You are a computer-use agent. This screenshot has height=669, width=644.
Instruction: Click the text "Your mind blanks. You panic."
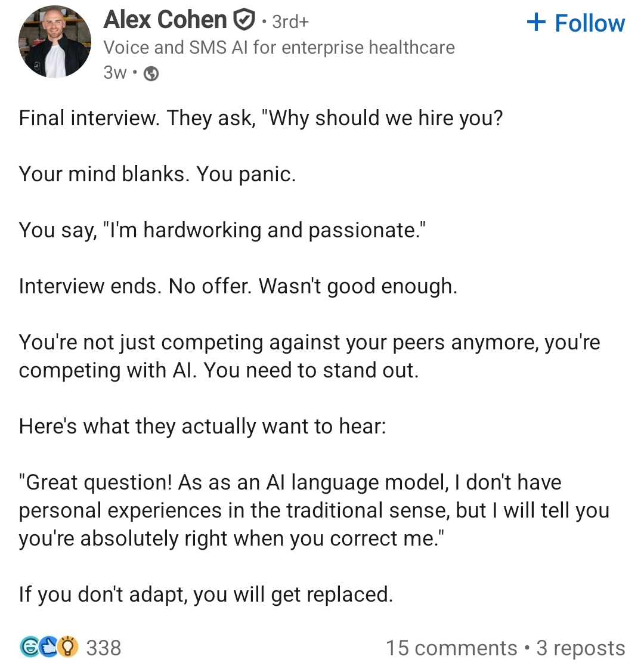(x=157, y=174)
